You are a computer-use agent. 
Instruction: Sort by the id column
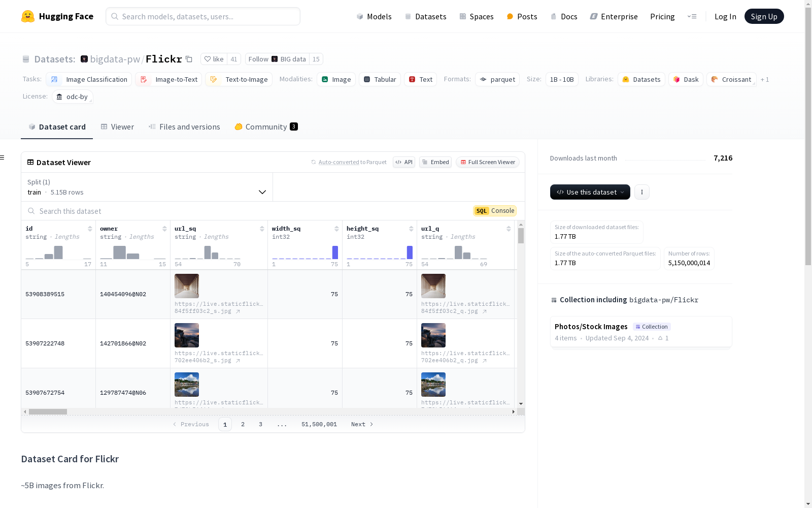click(x=90, y=229)
